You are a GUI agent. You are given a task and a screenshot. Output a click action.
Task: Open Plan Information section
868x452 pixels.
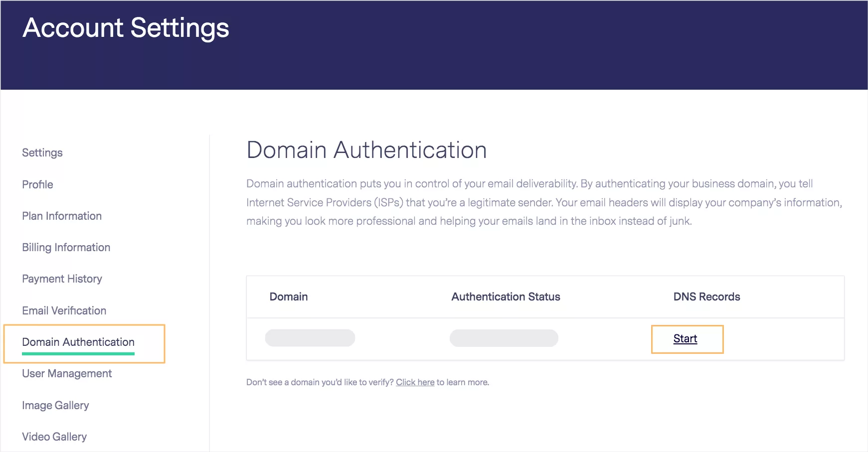62,216
